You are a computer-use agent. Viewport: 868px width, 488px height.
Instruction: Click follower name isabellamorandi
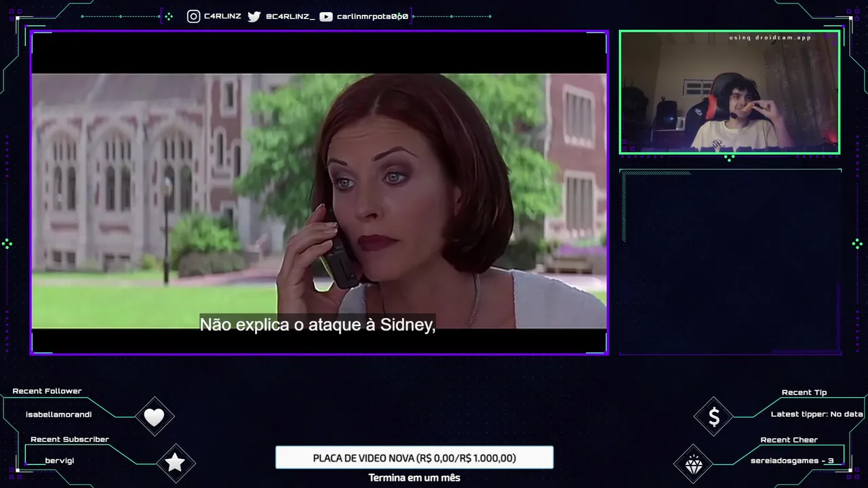pos(59,414)
